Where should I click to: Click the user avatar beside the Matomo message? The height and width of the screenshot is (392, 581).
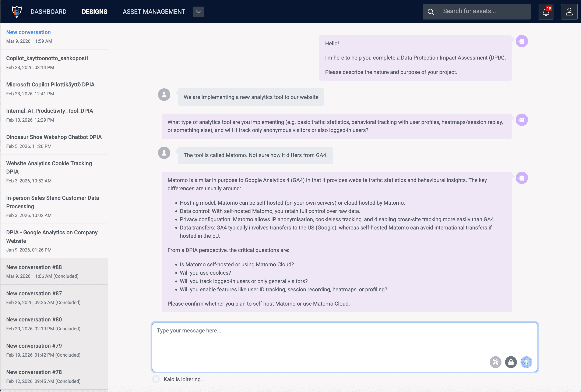[164, 153]
